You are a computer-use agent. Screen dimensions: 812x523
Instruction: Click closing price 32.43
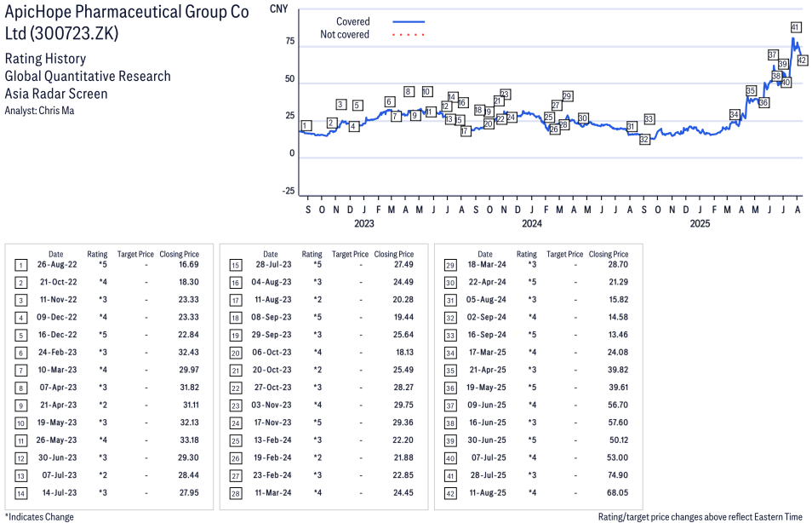[x=188, y=353]
